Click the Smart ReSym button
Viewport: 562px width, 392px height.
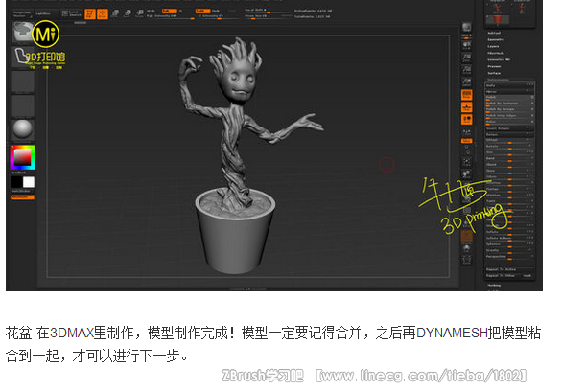click(x=509, y=128)
